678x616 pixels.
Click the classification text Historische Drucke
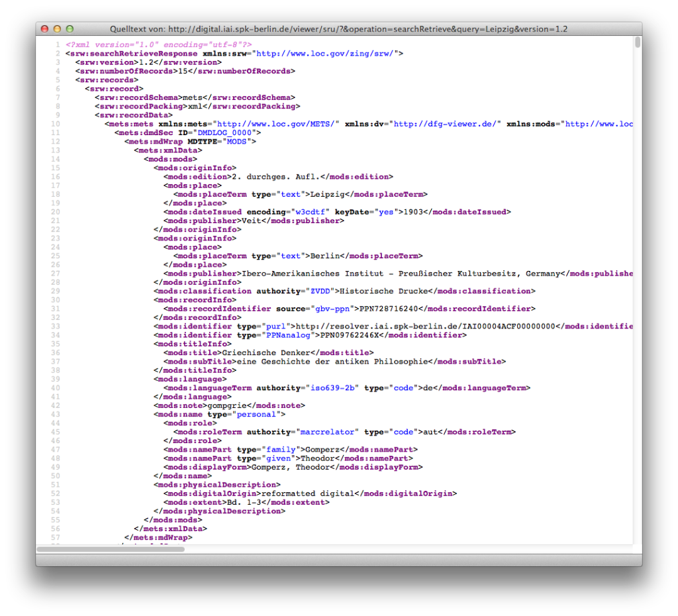[383, 291]
